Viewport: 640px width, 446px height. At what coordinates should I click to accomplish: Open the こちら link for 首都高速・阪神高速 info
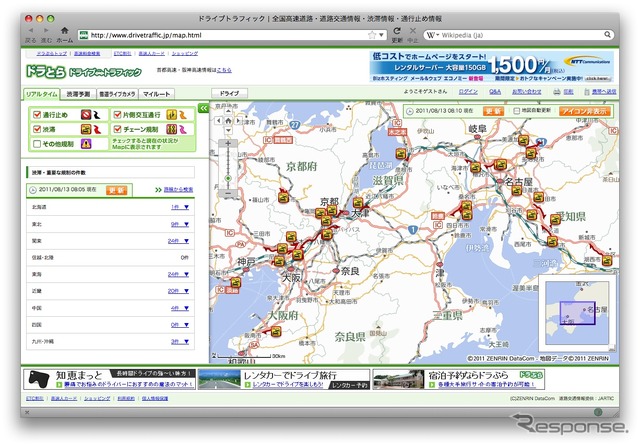pos(224,70)
